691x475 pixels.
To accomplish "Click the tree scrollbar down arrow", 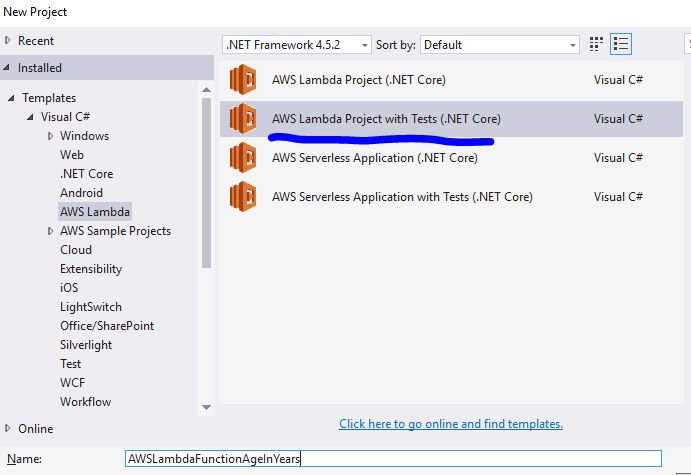I will point(206,407).
